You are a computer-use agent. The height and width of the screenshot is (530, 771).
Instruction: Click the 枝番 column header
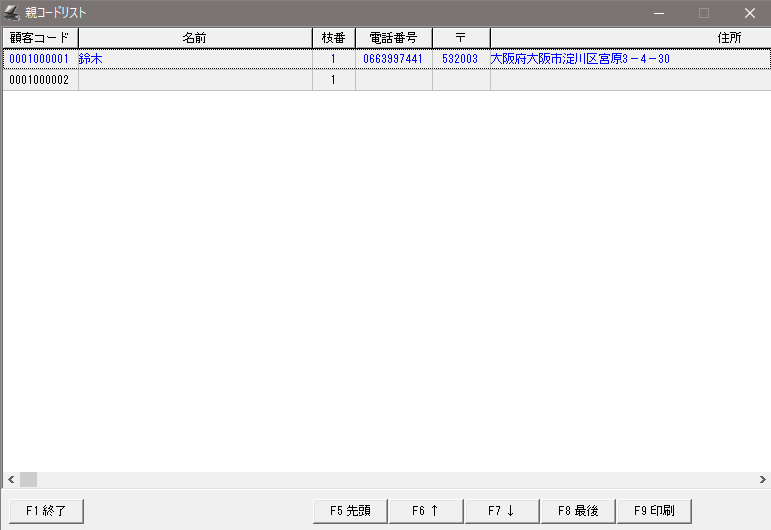point(333,38)
